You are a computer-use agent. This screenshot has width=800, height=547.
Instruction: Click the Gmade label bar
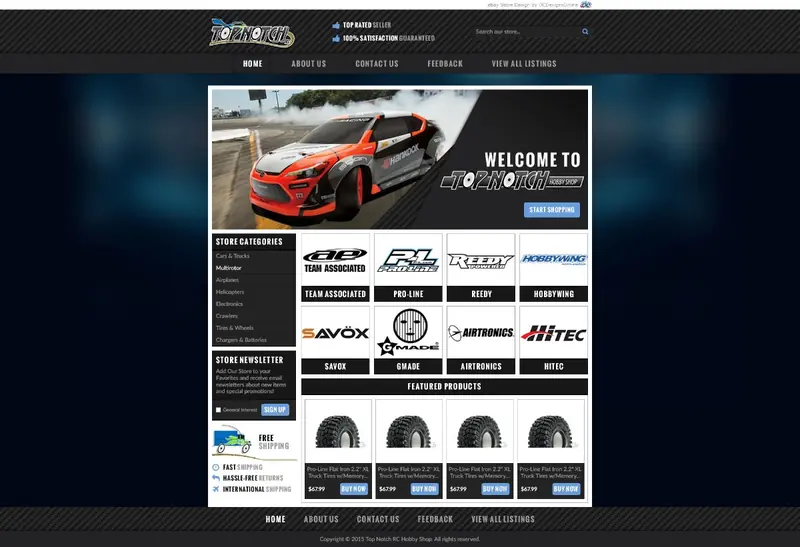coord(408,366)
